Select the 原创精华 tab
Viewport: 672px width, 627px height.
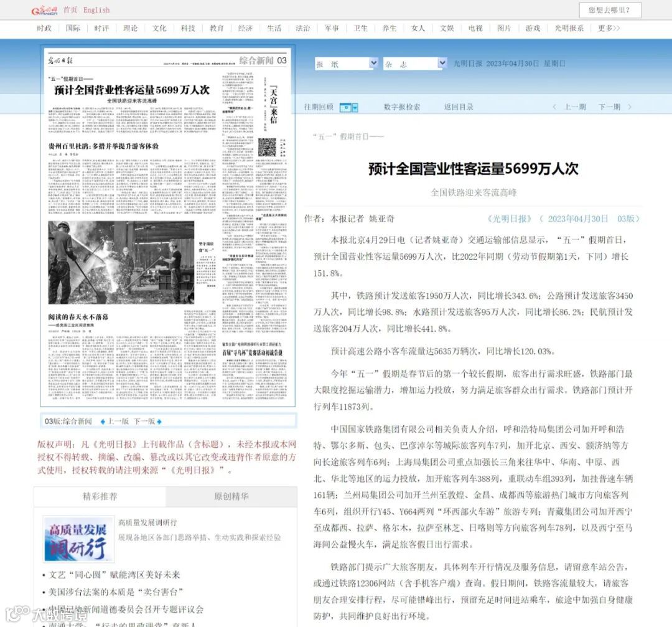pyautogui.click(x=231, y=497)
